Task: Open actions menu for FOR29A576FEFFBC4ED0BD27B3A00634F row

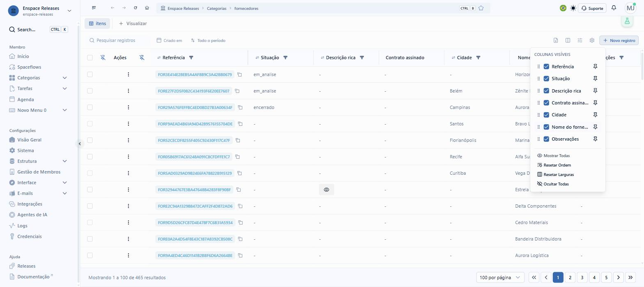Action: [x=129, y=107]
